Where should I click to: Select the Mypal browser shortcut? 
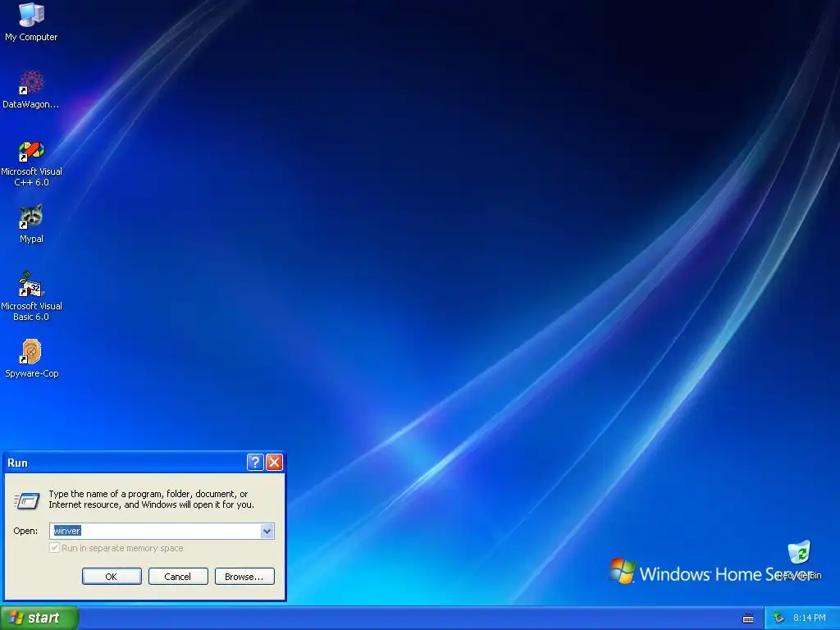[31, 225]
